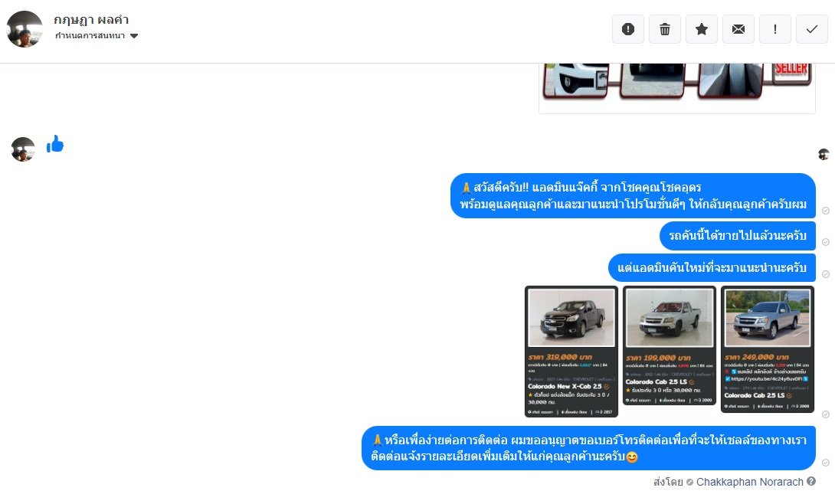
Task: Click the blue thumbs-up sticker message
Action: pos(55,144)
